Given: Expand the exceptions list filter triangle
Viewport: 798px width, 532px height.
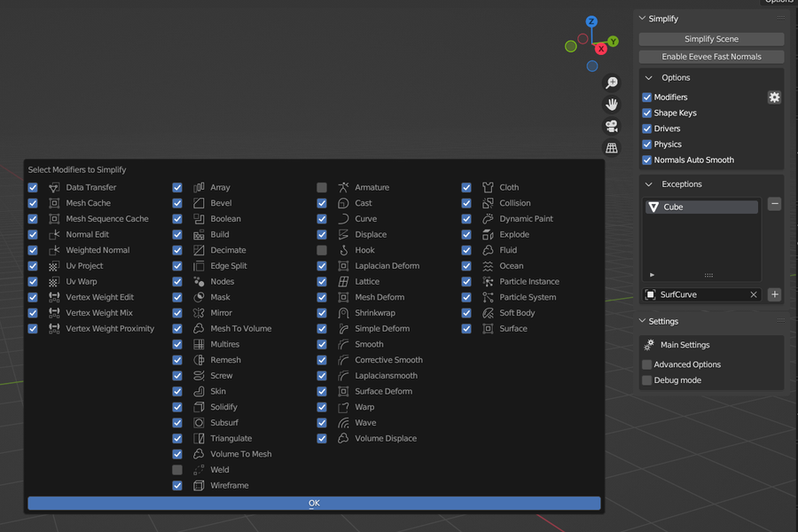Looking at the screenshot, I should (652, 275).
